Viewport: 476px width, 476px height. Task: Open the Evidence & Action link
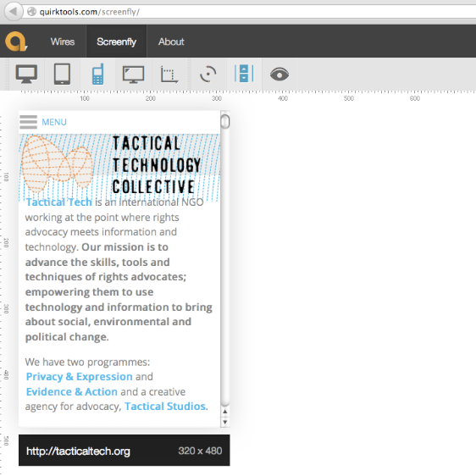pos(72,391)
